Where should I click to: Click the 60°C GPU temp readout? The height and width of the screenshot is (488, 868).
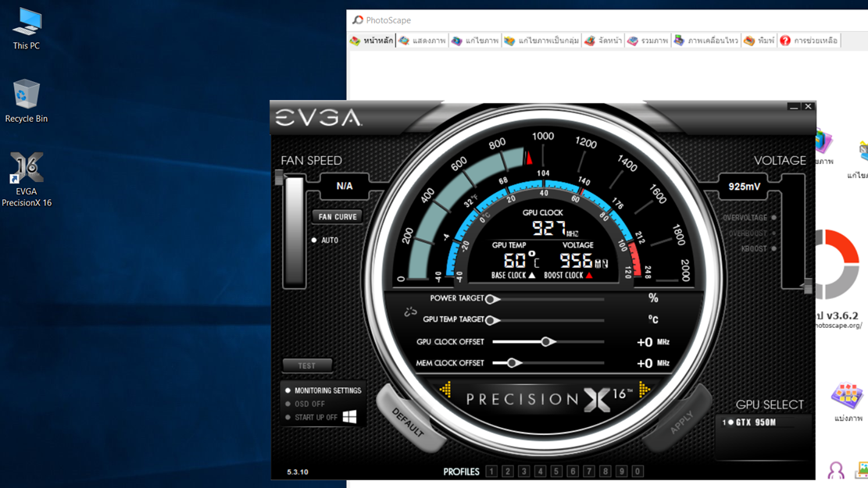(521, 260)
